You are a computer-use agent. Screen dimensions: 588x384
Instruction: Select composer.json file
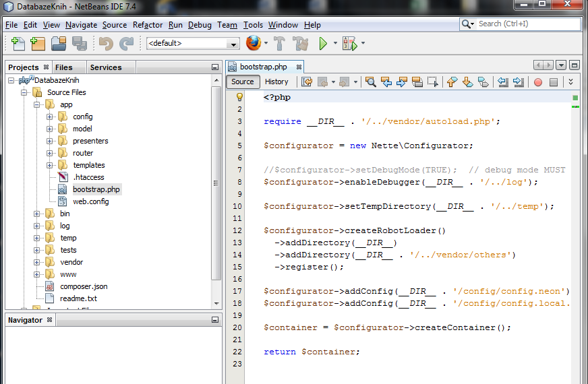tap(84, 286)
